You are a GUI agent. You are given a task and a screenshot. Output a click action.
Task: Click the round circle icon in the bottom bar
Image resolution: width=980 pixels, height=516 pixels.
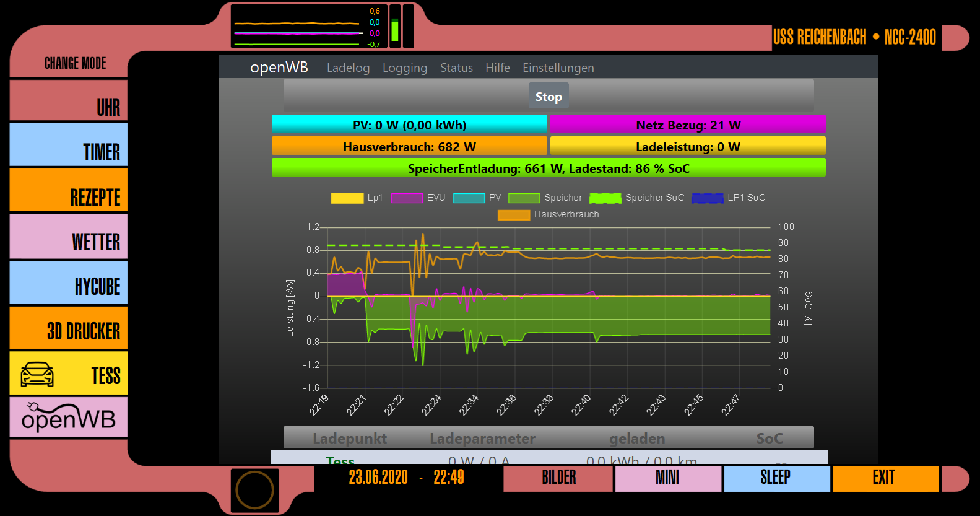[x=254, y=490]
